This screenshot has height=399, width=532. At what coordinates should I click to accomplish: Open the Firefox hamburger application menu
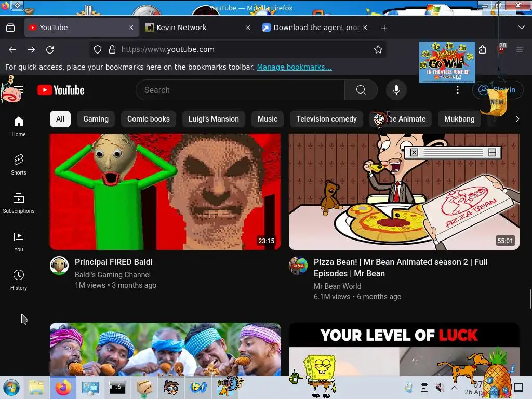click(520, 49)
